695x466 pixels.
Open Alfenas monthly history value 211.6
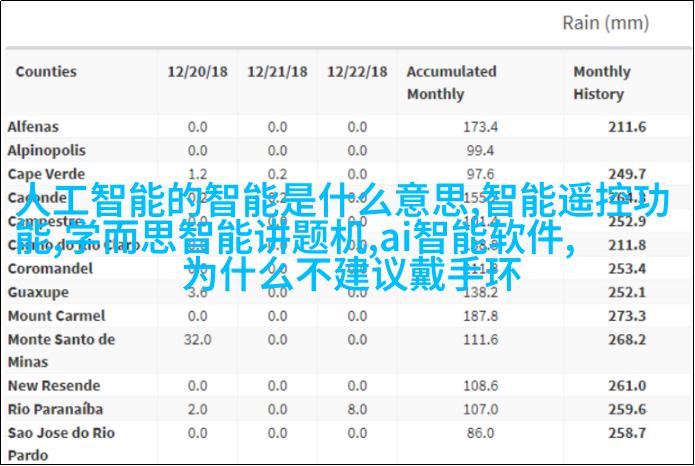point(627,127)
